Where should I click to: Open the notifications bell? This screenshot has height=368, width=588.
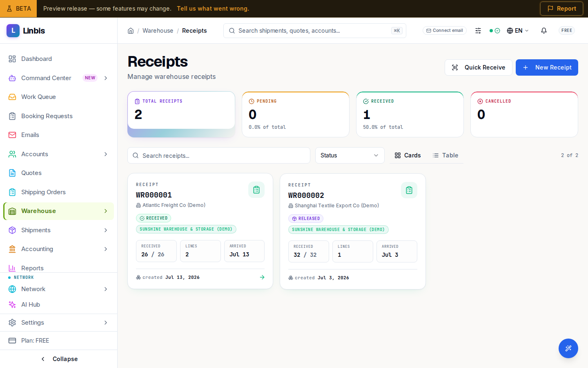(x=544, y=31)
